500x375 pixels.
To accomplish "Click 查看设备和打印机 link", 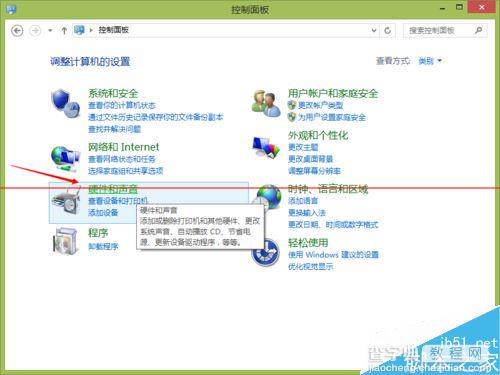I will [118, 201].
